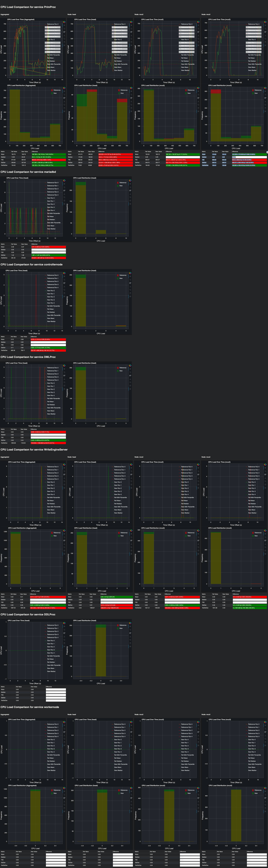Activate Box Zoom on PrimProc Aggregated time plot
This screenshot has width=268, height=868.
pos(64,29)
